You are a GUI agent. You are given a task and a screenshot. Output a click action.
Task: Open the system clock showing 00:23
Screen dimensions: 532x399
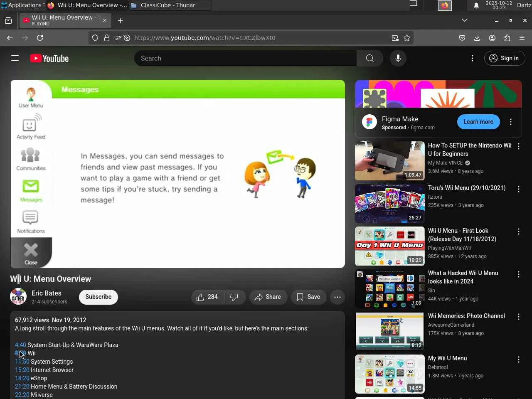pos(499,5)
